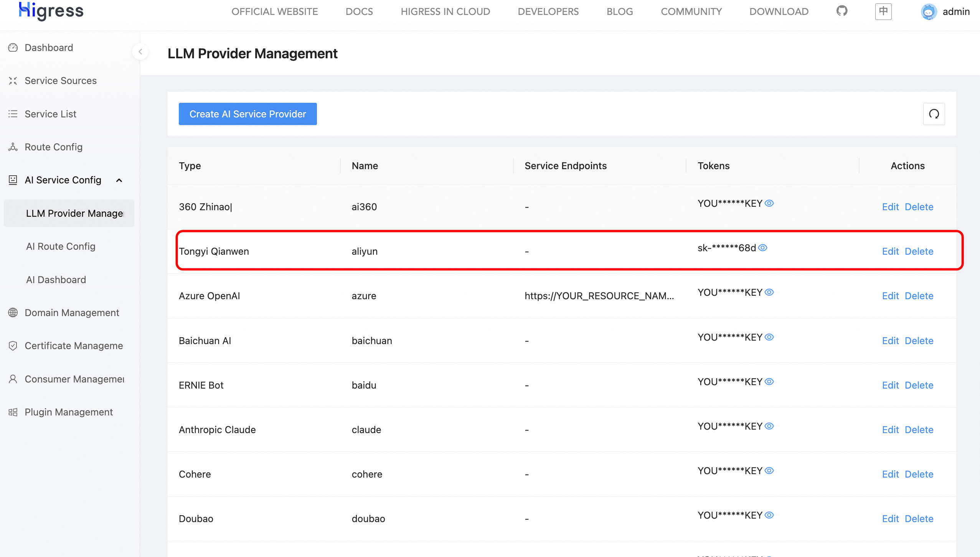Collapse the AI Service Config menu
The image size is (980, 557).
tap(119, 180)
